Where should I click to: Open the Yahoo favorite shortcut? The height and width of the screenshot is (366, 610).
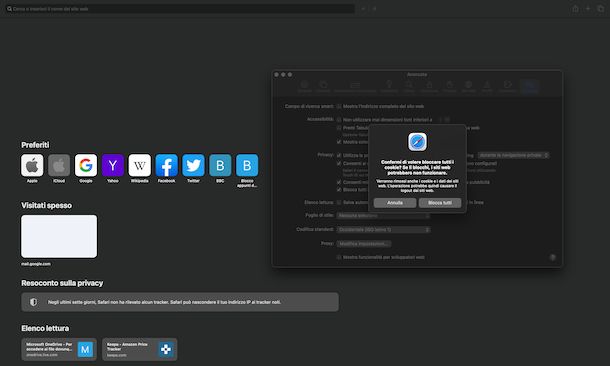click(113, 165)
